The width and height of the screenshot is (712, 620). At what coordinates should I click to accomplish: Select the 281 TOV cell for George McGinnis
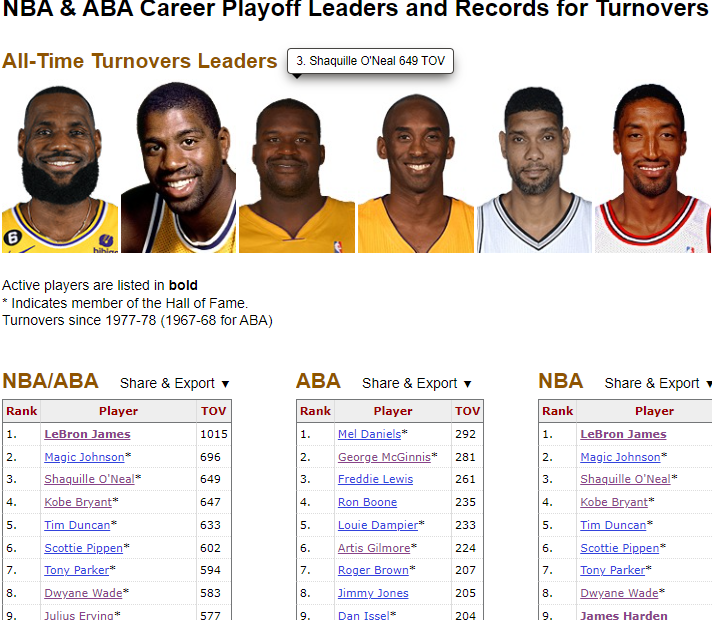click(467, 457)
